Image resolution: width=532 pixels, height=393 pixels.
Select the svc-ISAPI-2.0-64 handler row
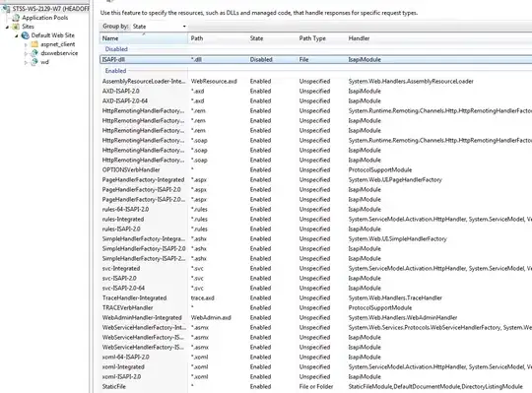tap(316, 288)
